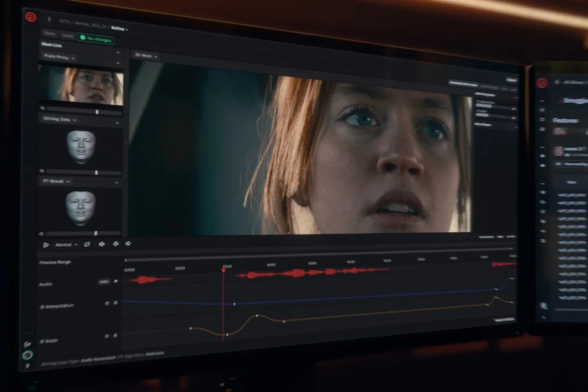Screen dimensions: 588x392
Task: Click the red playhead marker at frame 0040
Action: tap(223, 270)
